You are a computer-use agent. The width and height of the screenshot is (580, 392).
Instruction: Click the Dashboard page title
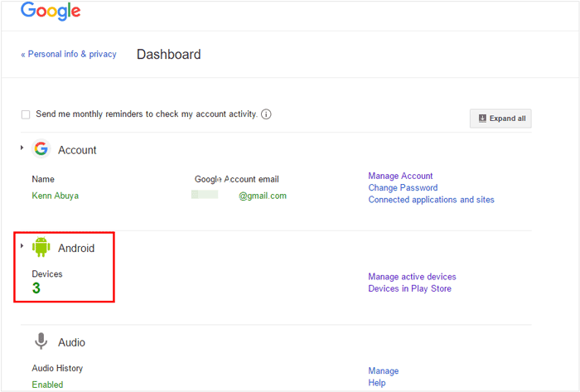(x=169, y=55)
